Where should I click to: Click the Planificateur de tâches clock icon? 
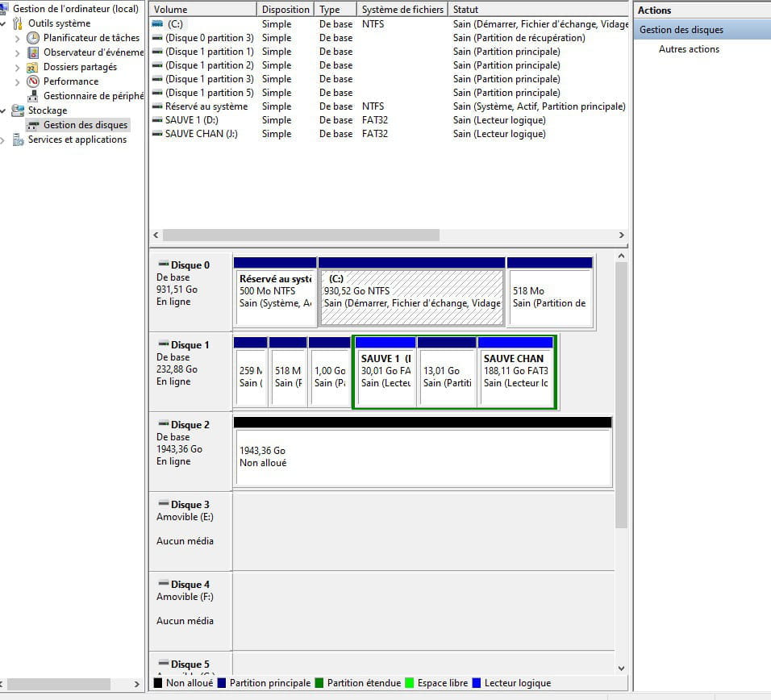click(33, 38)
